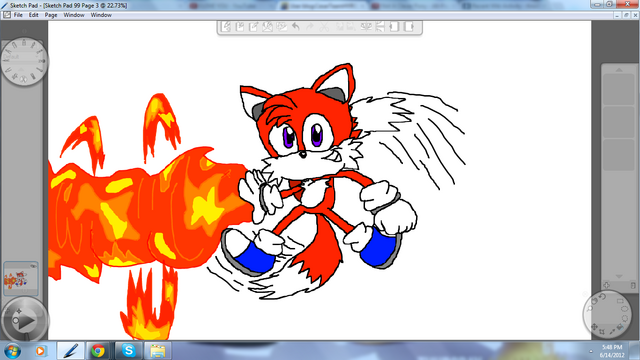Select the page 3 thumbnail in left panel
Image resolution: width=640 pixels, height=360 pixels.
click(21, 278)
